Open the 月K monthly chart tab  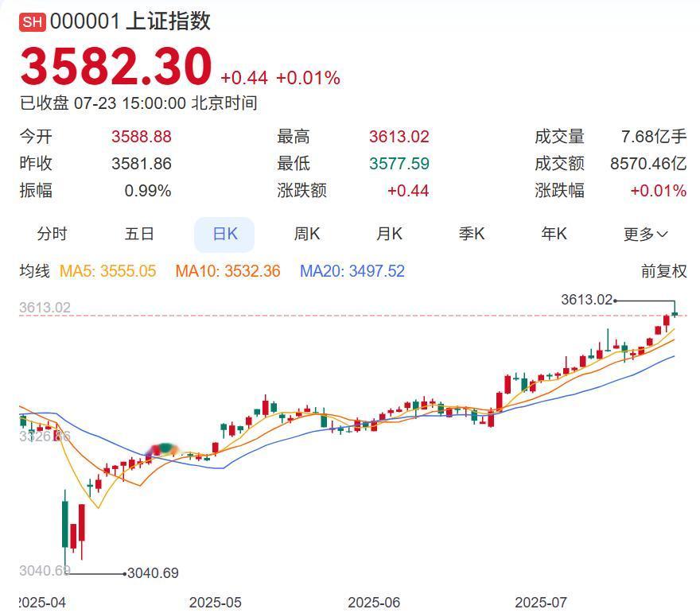(x=389, y=234)
